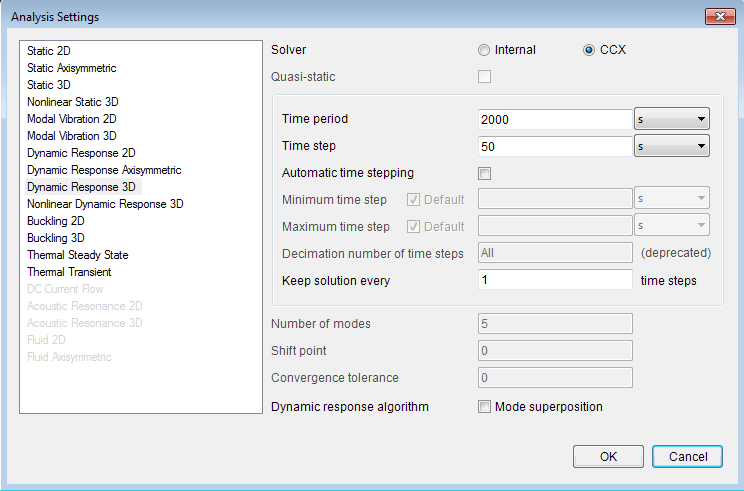
Task: Select Dynamic Response 2D entry
Action: point(81,153)
